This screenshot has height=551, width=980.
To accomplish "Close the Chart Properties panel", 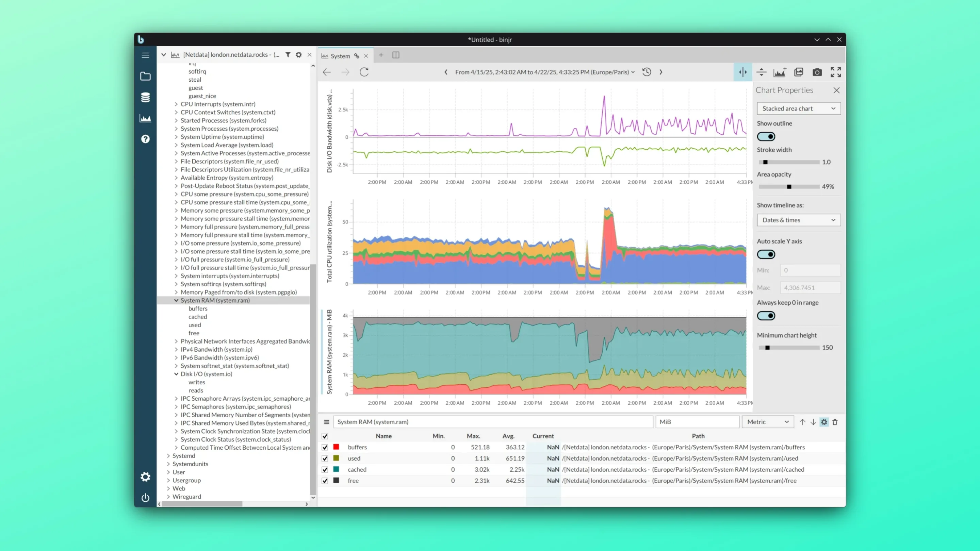I will click(836, 90).
